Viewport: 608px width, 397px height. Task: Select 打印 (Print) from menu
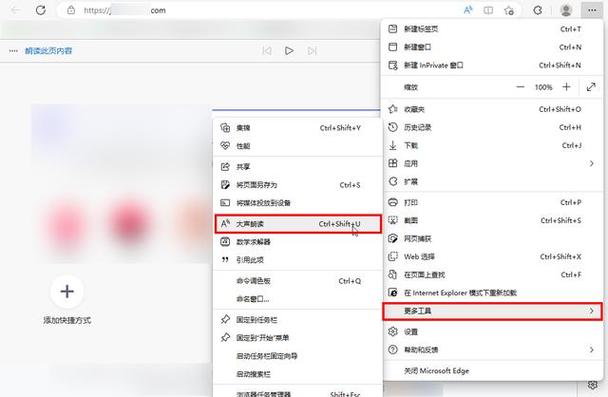tap(492, 202)
